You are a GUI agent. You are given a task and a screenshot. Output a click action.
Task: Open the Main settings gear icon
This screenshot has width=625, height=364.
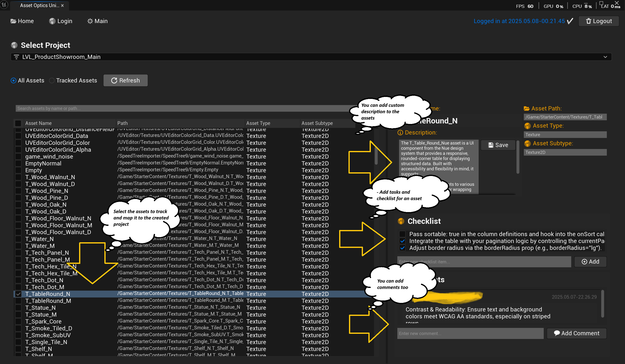(x=90, y=21)
